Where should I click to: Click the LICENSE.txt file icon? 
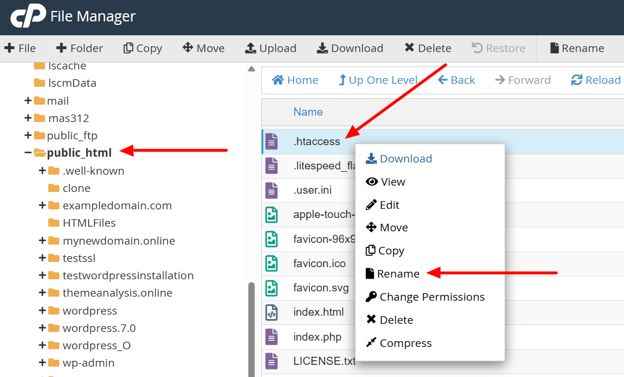tap(271, 361)
